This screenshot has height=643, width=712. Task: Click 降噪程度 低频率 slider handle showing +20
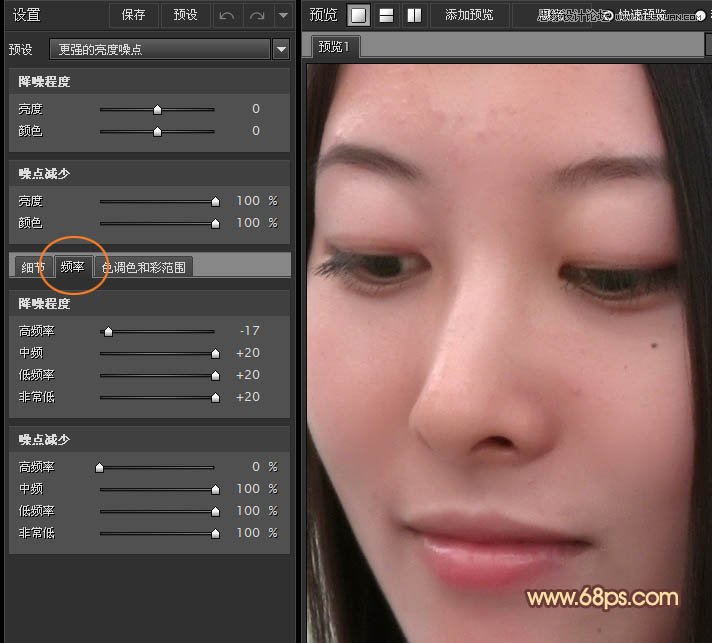(x=215, y=375)
